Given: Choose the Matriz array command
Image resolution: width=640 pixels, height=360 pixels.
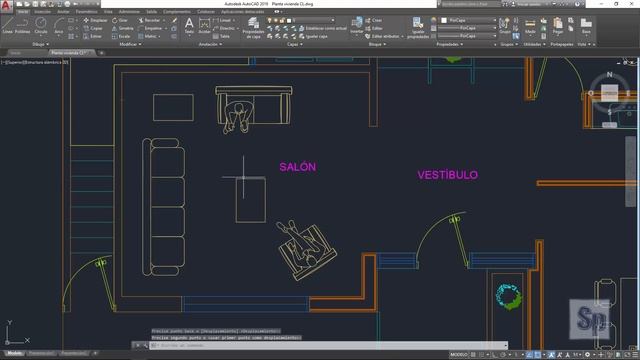Looking at the screenshot, I should pos(148,36).
